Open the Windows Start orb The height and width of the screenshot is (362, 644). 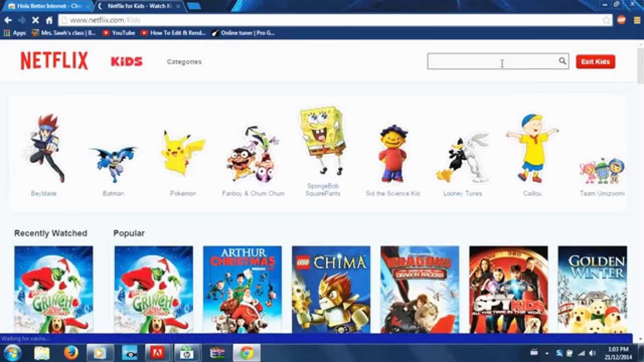pos(12,352)
